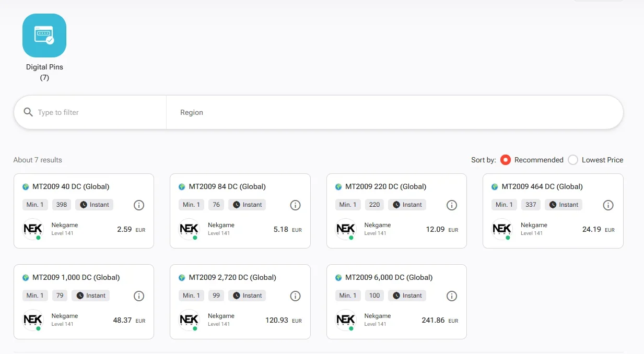Viewport: 644px width, 354px height.
Task: Open the Region dropdown filter
Action: [394, 112]
